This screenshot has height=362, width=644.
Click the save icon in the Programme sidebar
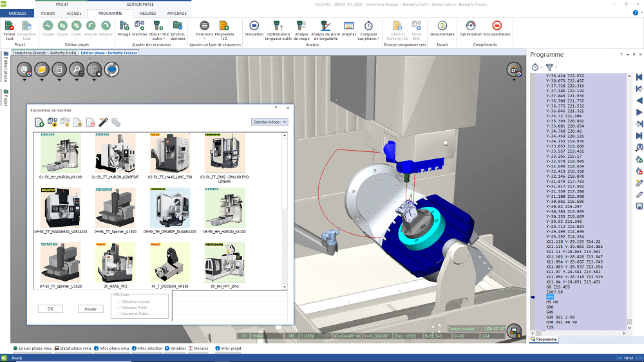pos(639,206)
